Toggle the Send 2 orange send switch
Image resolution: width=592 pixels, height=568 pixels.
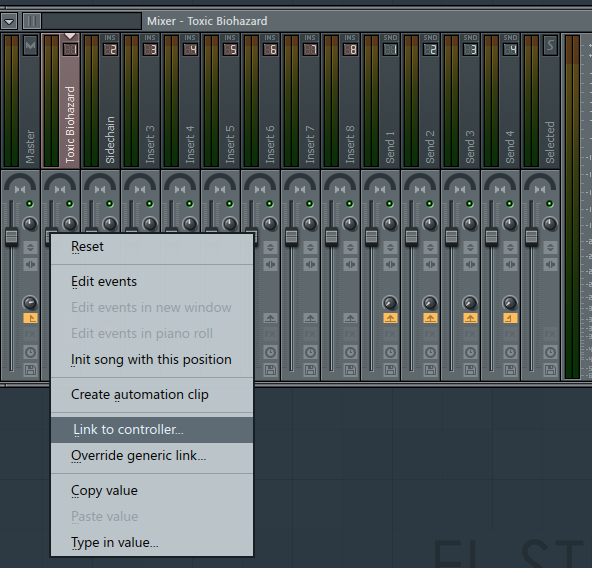pyautogui.click(x=430, y=318)
